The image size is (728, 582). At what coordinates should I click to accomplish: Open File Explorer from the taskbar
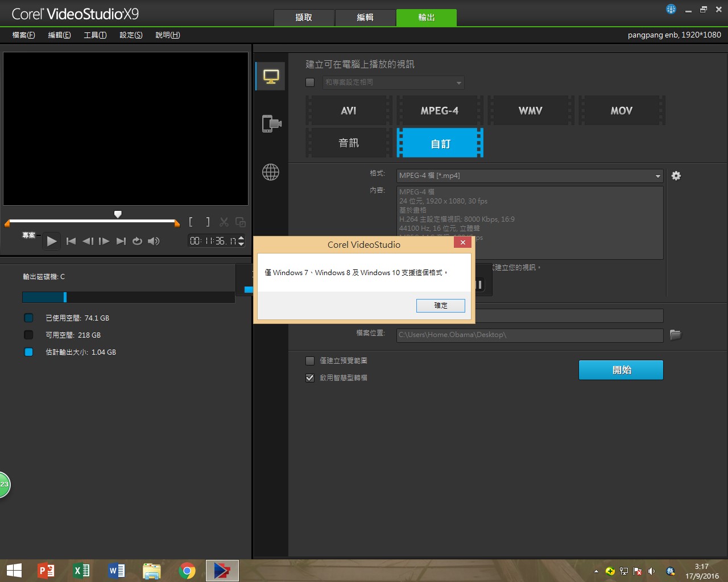[152, 571]
